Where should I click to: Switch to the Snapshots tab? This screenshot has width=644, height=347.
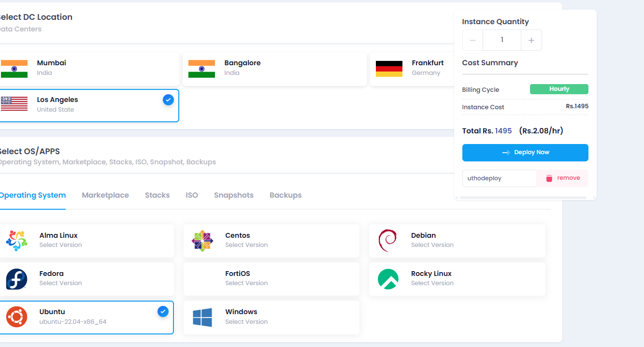pos(234,195)
